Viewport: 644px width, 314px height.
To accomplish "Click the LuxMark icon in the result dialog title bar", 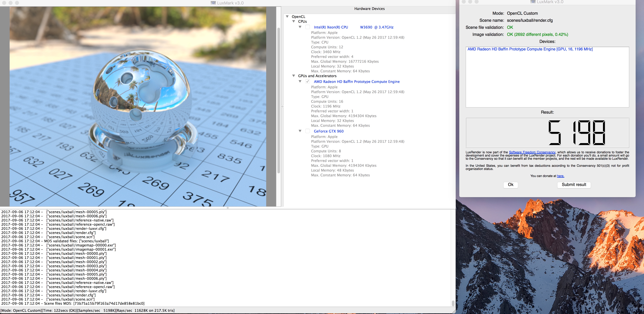I will (x=533, y=2).
